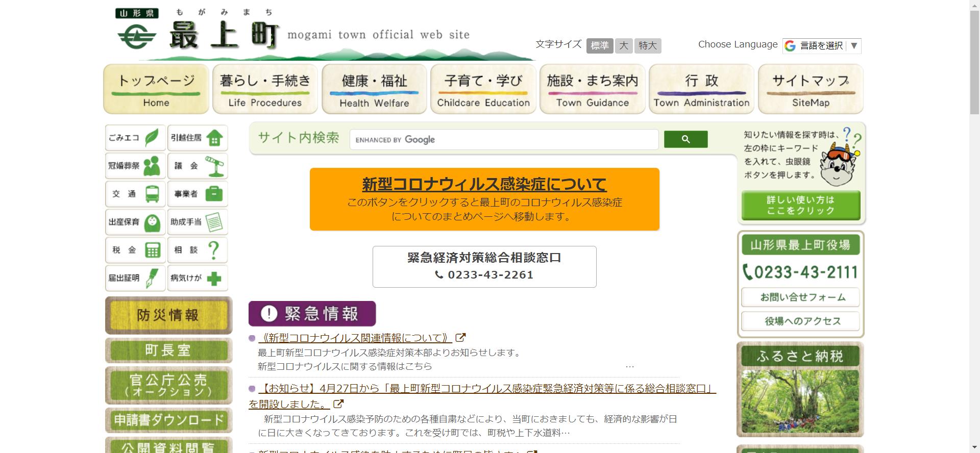Open 行政 Town Administration menu
Screen dimensions: 980x453
click(702, 89)
